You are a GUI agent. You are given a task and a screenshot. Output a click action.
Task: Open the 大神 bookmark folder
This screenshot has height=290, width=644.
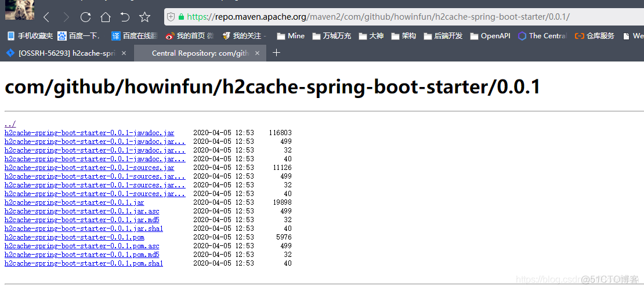(371, 36)
